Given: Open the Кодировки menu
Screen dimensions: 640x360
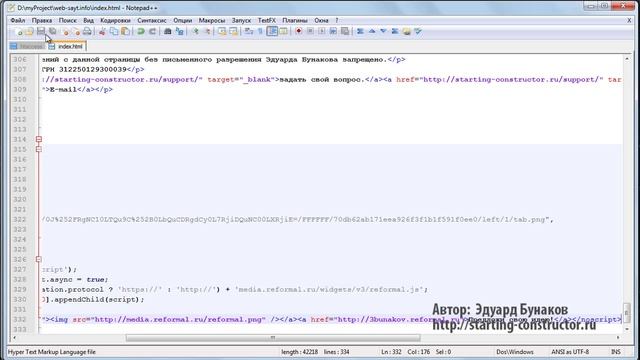Looking at the screenshot, I should pyautogui.click(x=116, y=20).
